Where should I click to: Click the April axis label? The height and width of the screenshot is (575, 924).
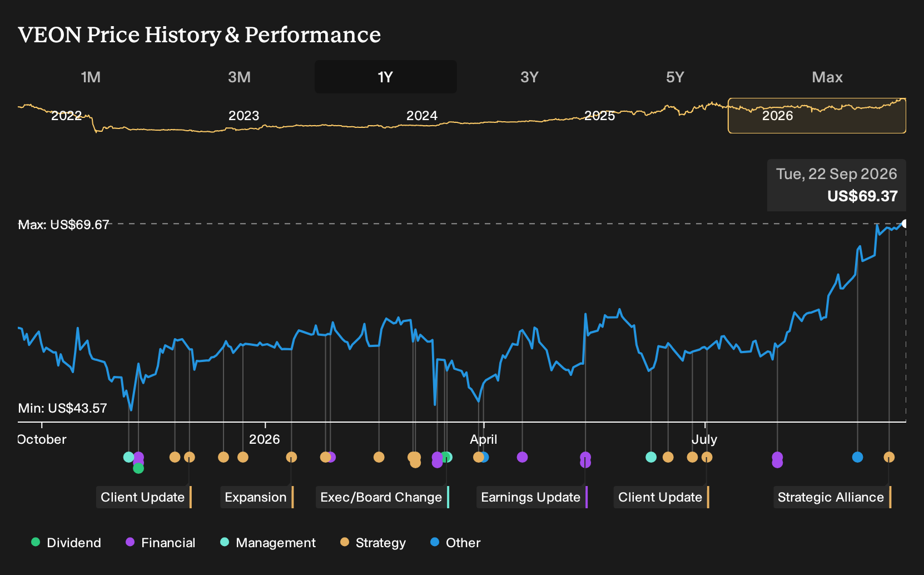click(484, 439)
